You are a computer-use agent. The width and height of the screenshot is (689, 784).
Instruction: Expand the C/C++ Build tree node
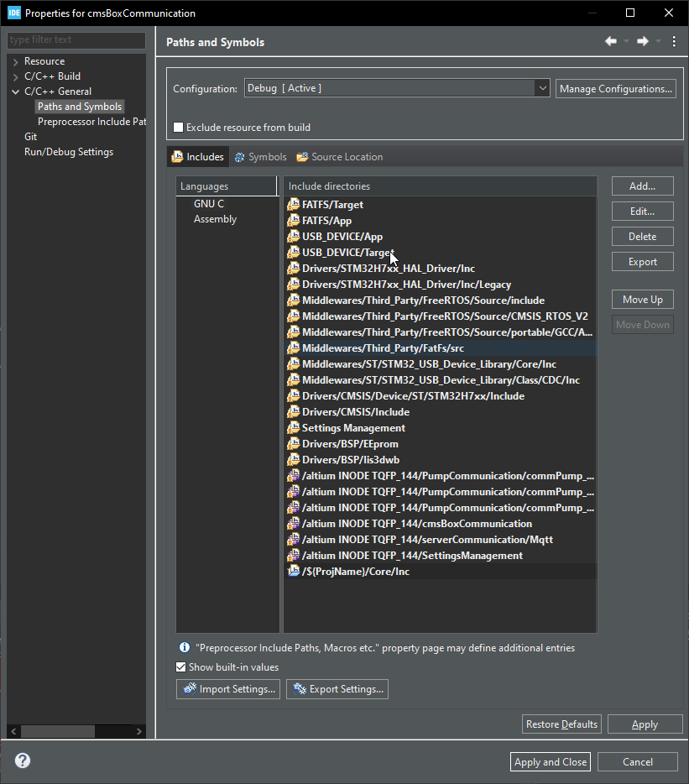[x=15, y=76]
